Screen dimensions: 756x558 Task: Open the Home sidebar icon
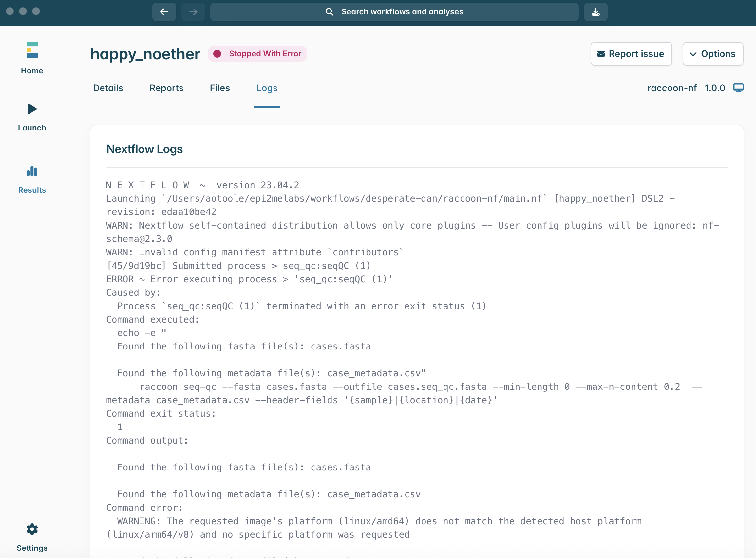(32, 50)
